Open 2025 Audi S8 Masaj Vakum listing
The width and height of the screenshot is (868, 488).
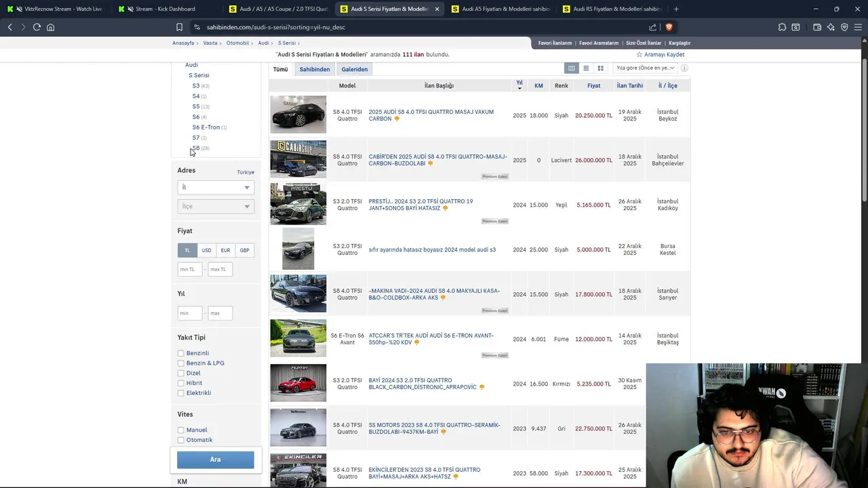pyautogui.click(x=431, y=115)
